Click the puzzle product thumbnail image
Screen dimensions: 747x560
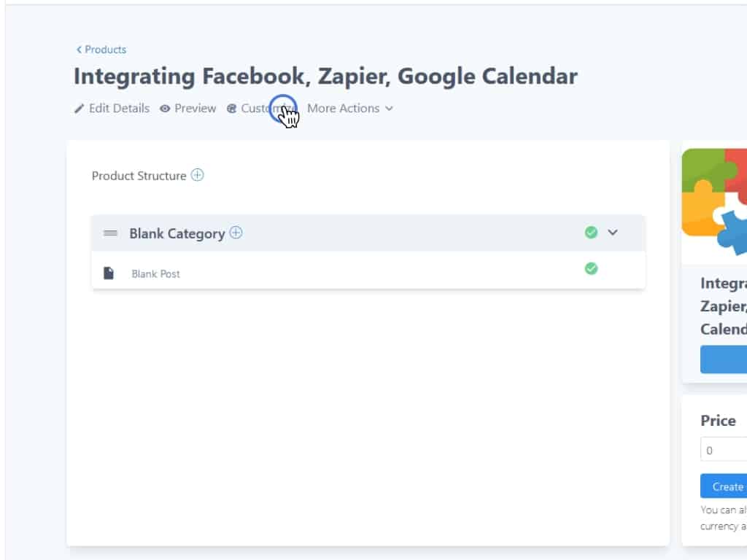[x=715, y=197]
